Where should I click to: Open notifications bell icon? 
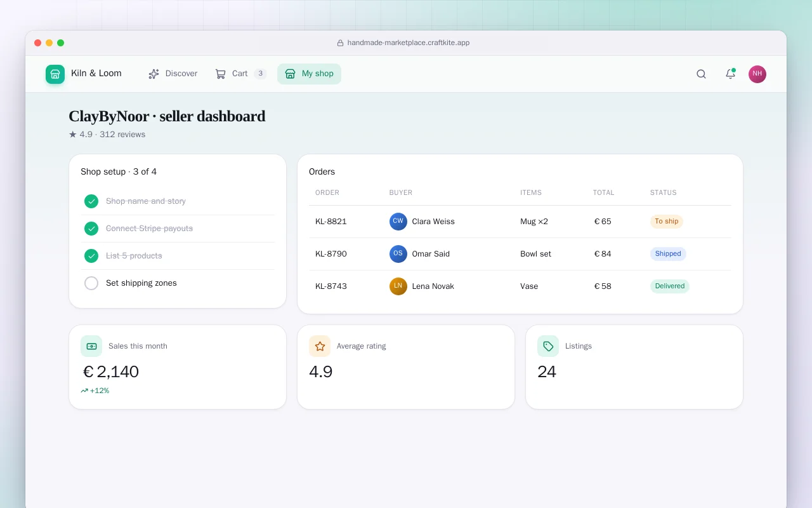coord(730,74)
